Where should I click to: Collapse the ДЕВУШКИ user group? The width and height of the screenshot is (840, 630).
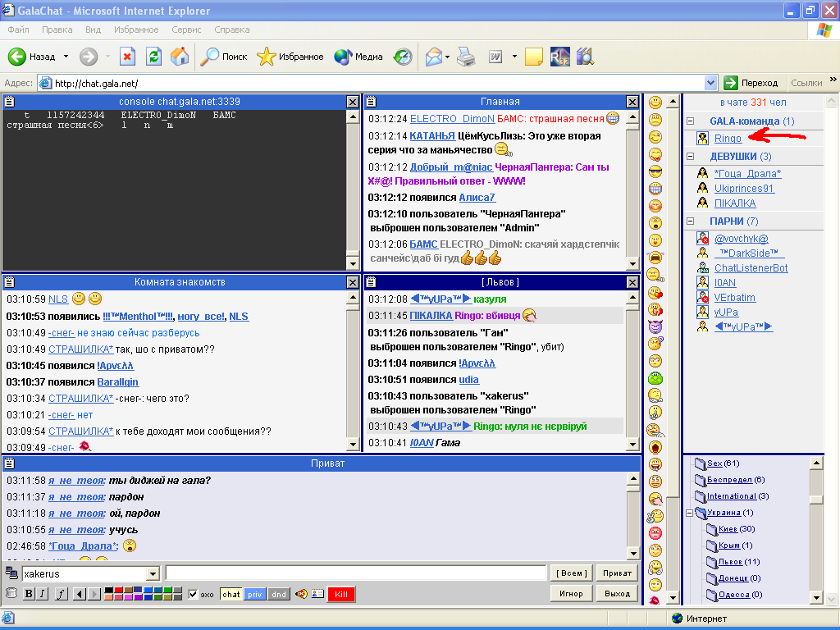(x=692, y=156)
